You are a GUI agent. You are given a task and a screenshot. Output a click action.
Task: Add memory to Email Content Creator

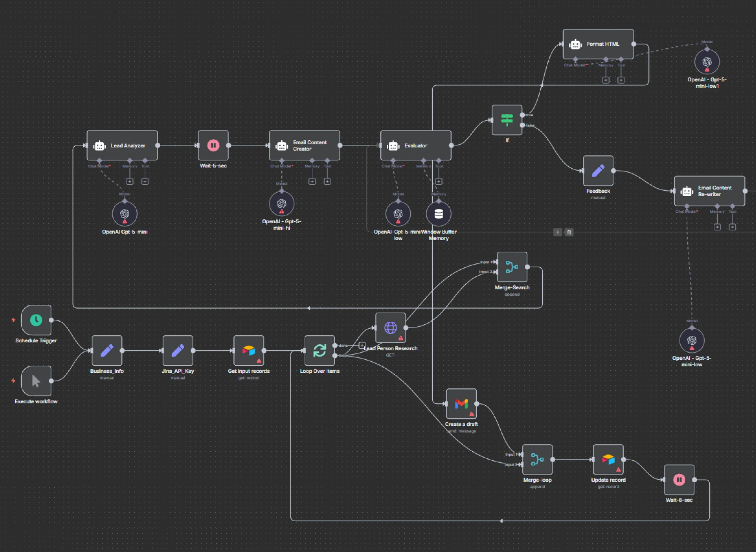tap(312, 182)
